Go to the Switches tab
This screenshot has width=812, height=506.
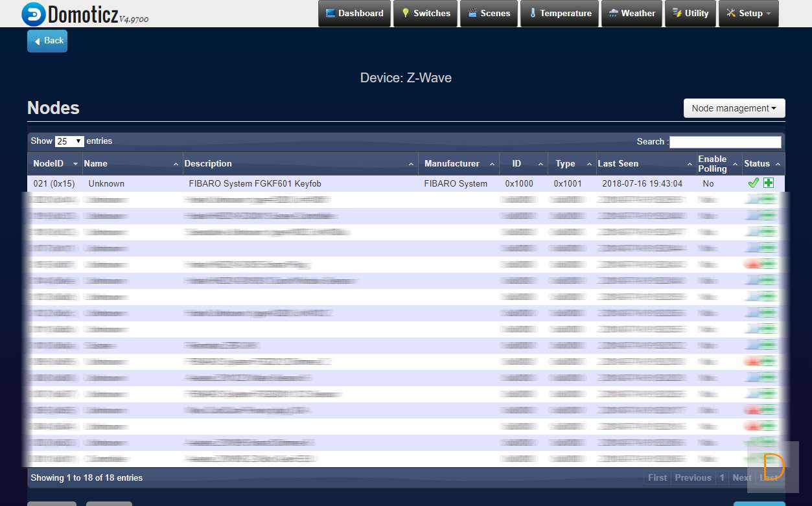(425, 14)
